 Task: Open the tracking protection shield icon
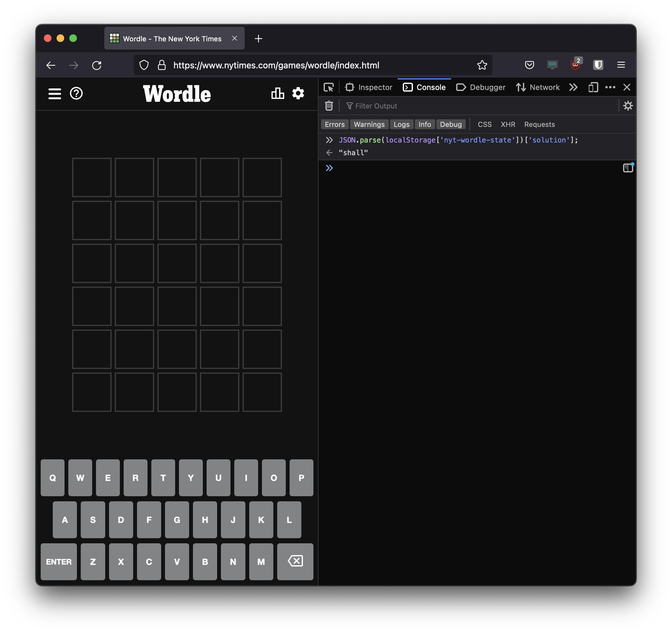point(144,65)
